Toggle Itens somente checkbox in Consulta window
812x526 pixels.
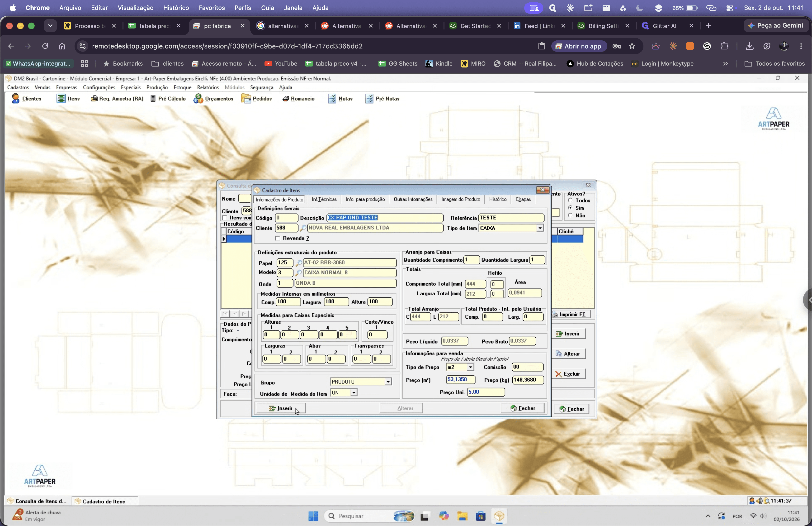click(x=225, y=218)
